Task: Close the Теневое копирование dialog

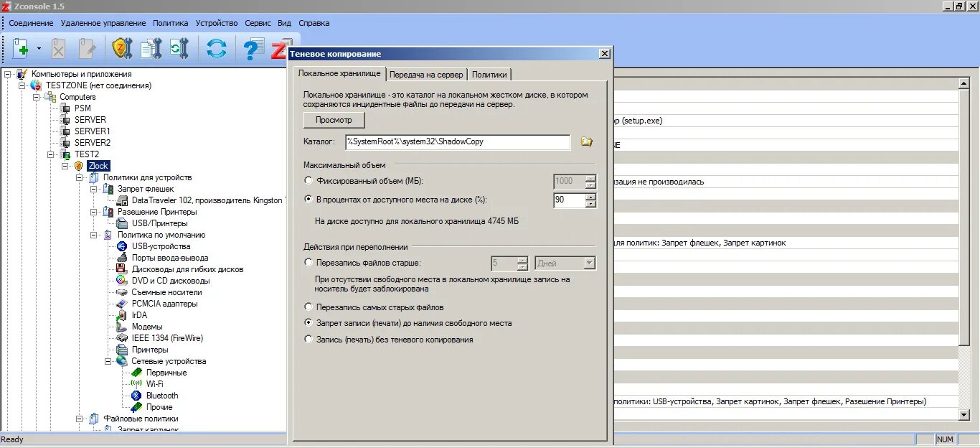Action: click(605, 54)
